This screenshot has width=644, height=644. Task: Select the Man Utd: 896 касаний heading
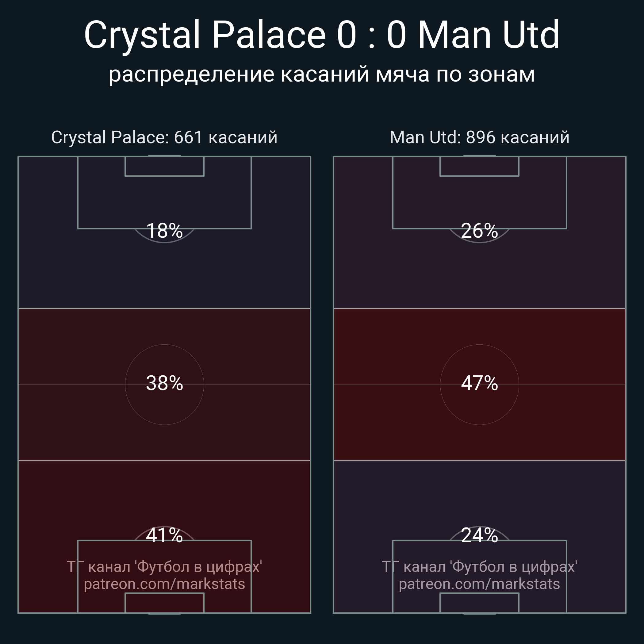pyautogui.click(x=479, y=137)
